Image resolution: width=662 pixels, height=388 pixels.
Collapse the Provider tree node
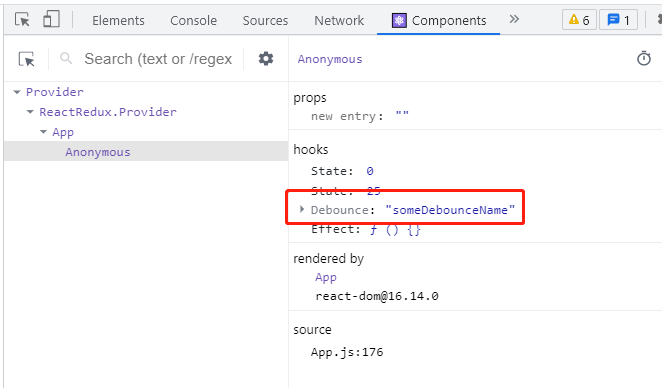pos(17,92)
